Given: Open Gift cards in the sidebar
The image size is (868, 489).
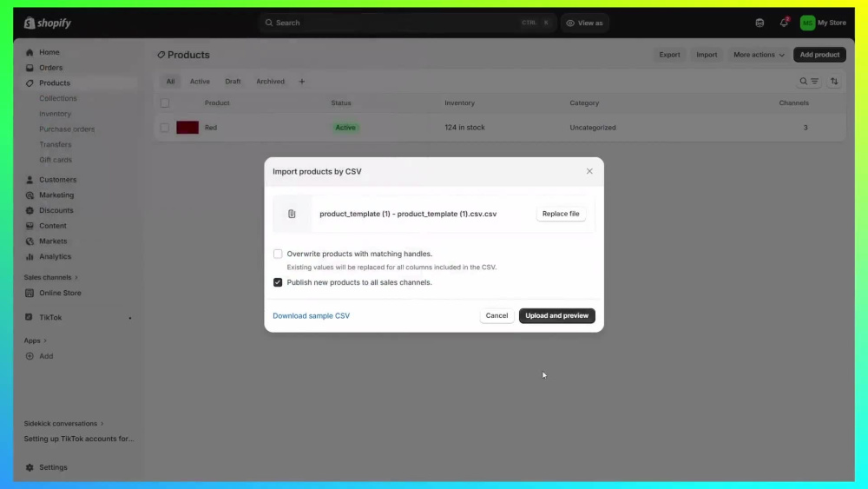Looking at the screenshot, I should coord(56,160).
